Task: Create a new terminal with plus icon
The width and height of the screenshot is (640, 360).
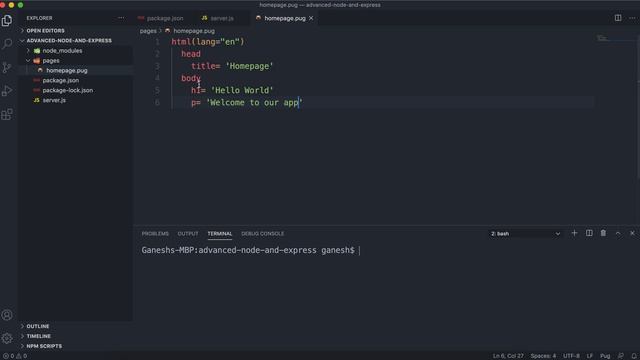Action: [574, 233]
